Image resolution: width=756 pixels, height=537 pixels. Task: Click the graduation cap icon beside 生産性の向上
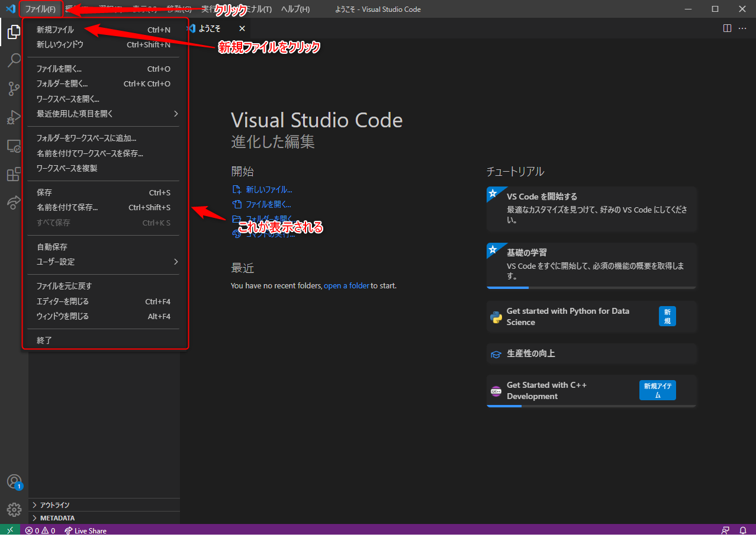(x=496, y=354)
